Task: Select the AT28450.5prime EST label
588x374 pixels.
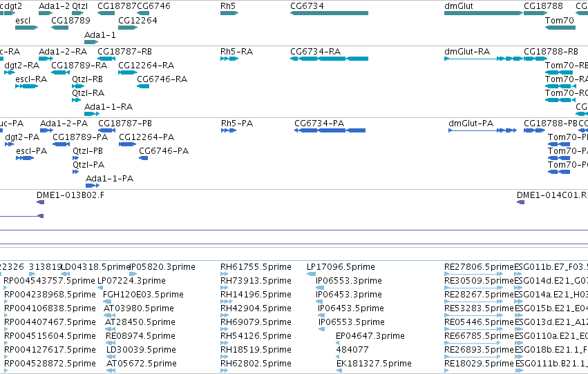Action: coord(140,323)
